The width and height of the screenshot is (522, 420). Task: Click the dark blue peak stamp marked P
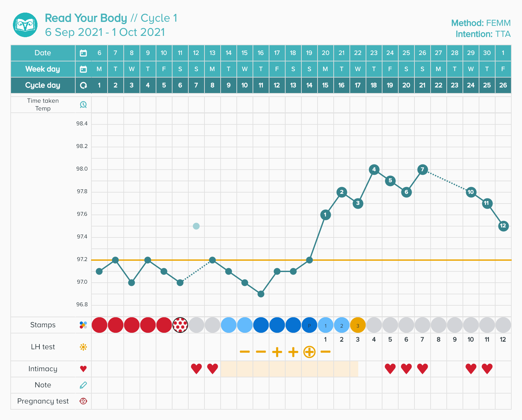coord(309,325)
